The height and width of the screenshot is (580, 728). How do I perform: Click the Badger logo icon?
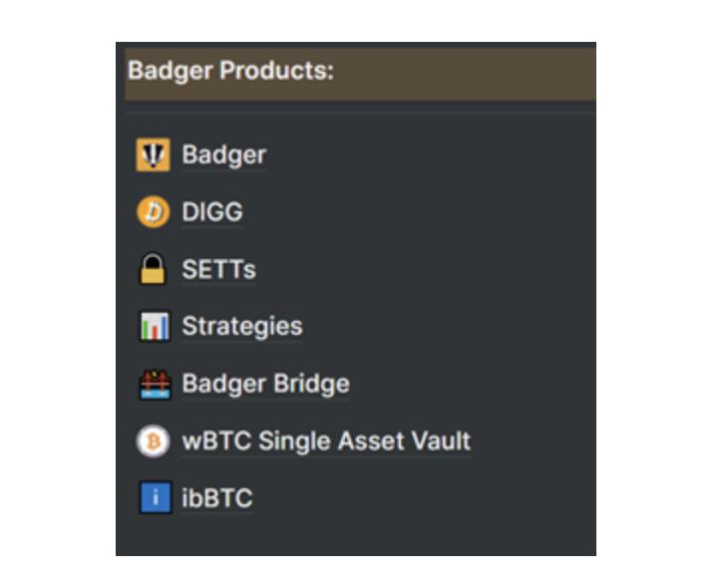154,155
